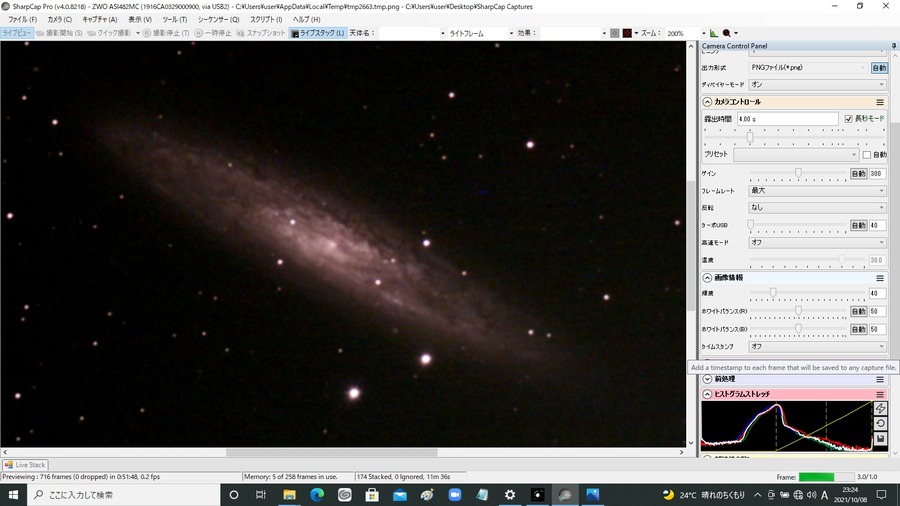
Task: Launch Microsoft Edge from the taskbar
Action: coord(317,495)
